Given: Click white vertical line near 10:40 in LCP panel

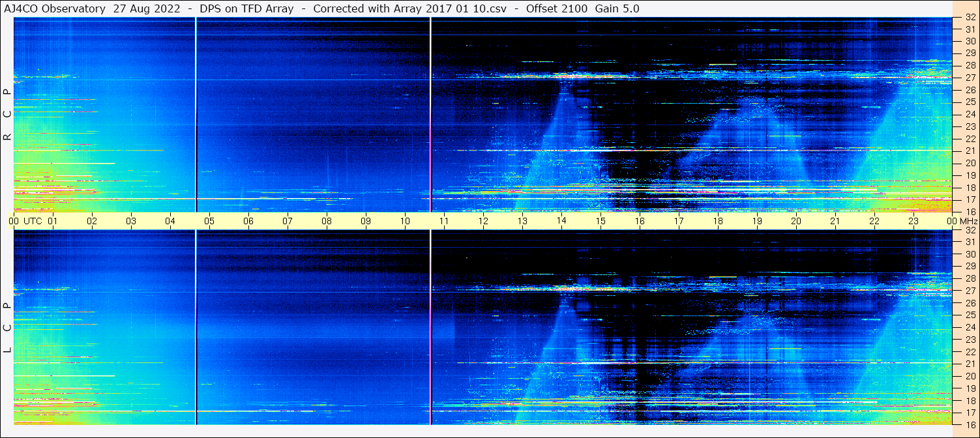Looking at the screenshot, I should click(x=430, y=327).
